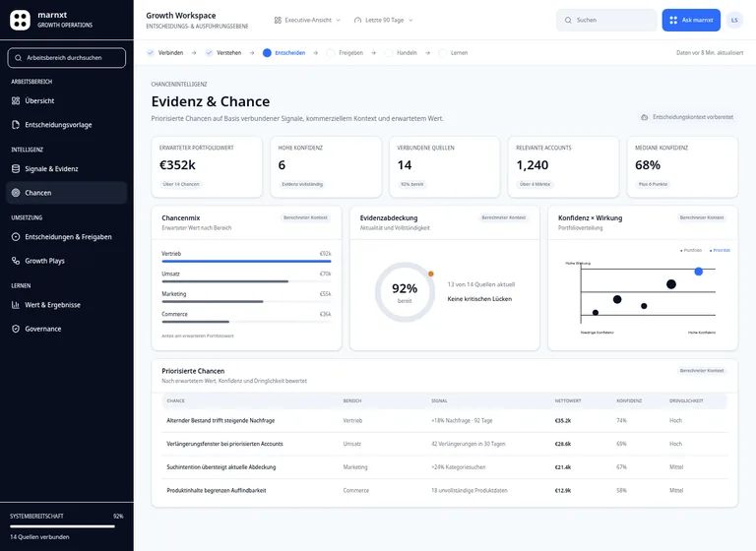The width and height of the screenshot is (756, 551).
Task: Click the Wert & Ergebnisse chart icon
Action: pos(16,305)
